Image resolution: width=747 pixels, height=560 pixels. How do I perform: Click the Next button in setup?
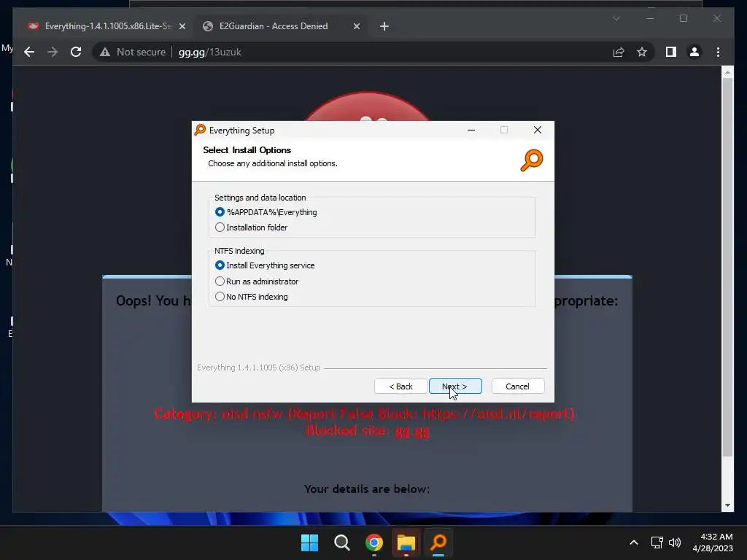coord(455,386)
